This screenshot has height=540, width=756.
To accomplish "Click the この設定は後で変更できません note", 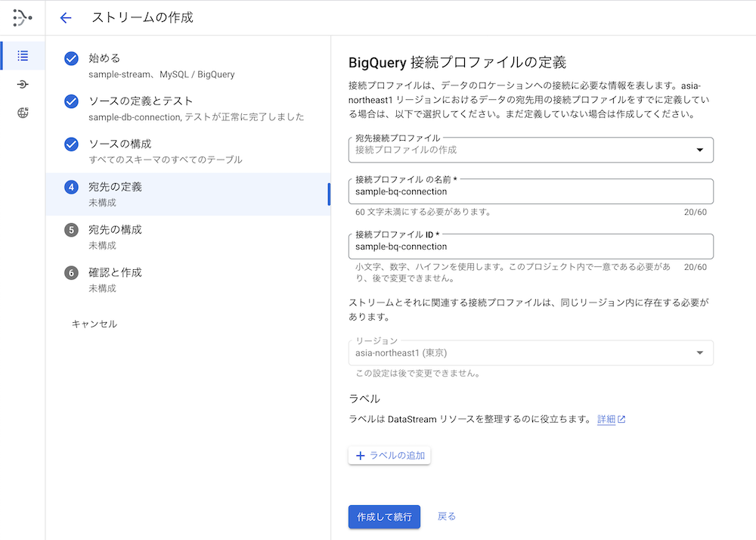I will (417, 373).
